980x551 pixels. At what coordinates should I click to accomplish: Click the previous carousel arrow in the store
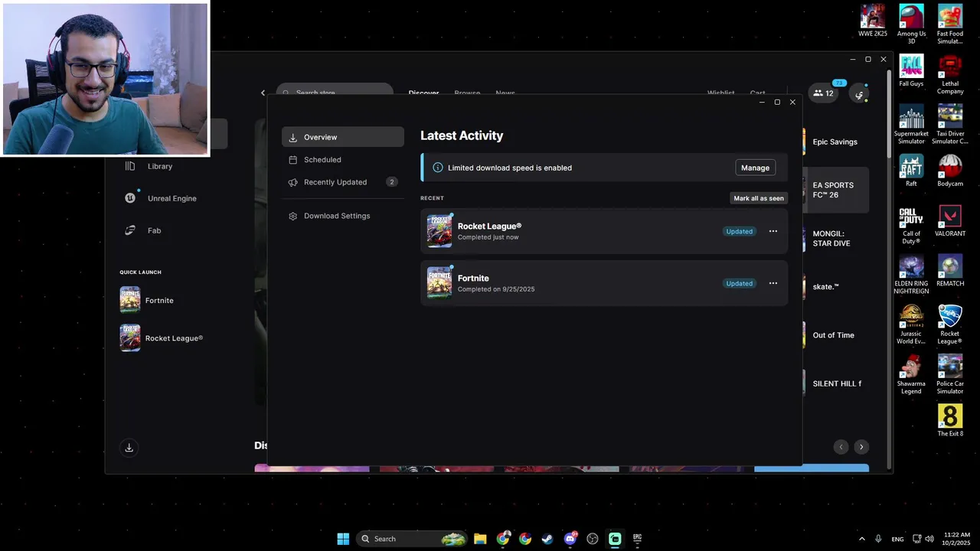coord(841,447)
